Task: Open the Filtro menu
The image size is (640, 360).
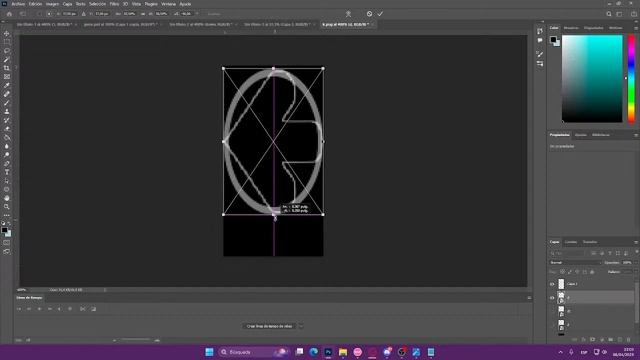Action: point(114,4)
